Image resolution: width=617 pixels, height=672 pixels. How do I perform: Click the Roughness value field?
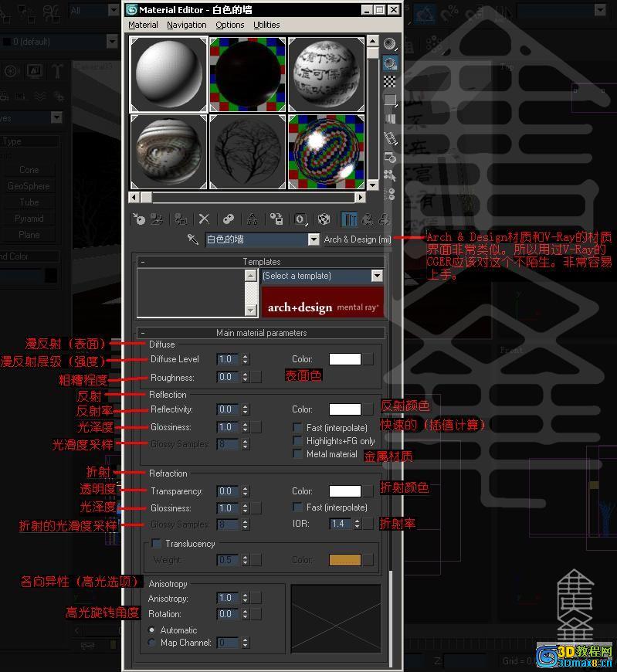(x=228, y=377)
